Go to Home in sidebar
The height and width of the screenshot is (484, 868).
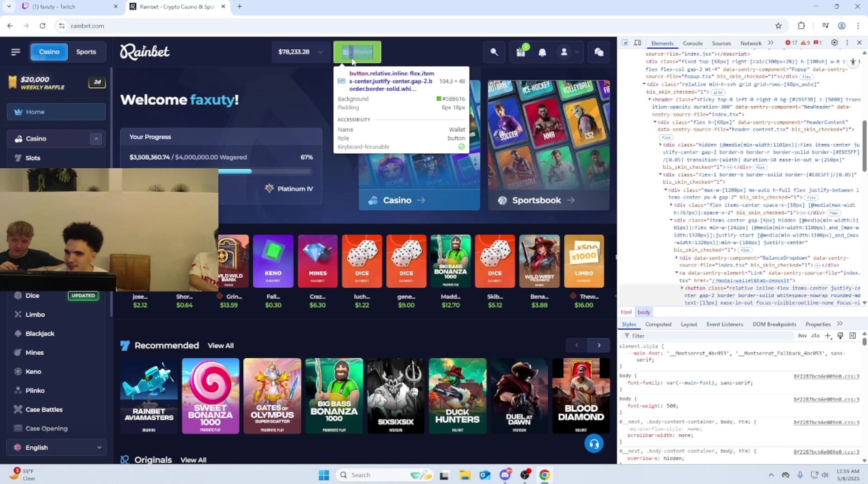[56, 112]
